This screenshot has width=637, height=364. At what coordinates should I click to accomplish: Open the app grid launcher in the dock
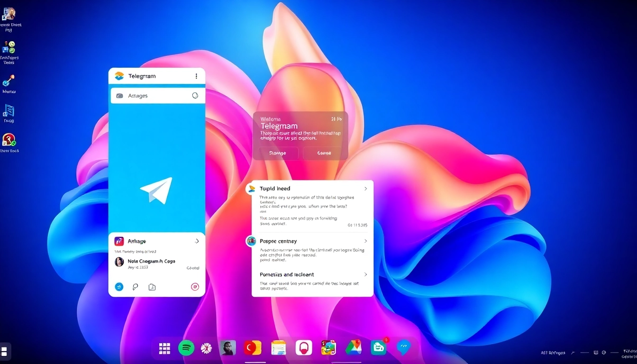pyautogui.click(x=164, y=348)
